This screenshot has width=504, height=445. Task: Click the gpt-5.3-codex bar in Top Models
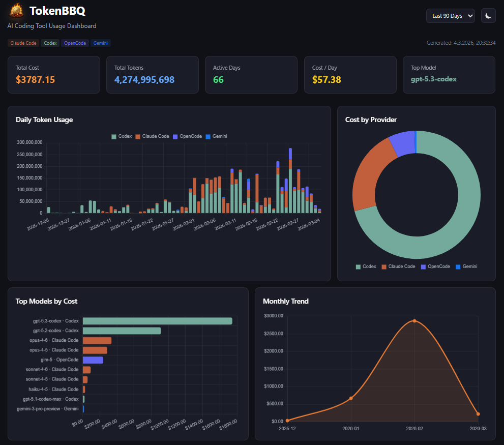158,320
